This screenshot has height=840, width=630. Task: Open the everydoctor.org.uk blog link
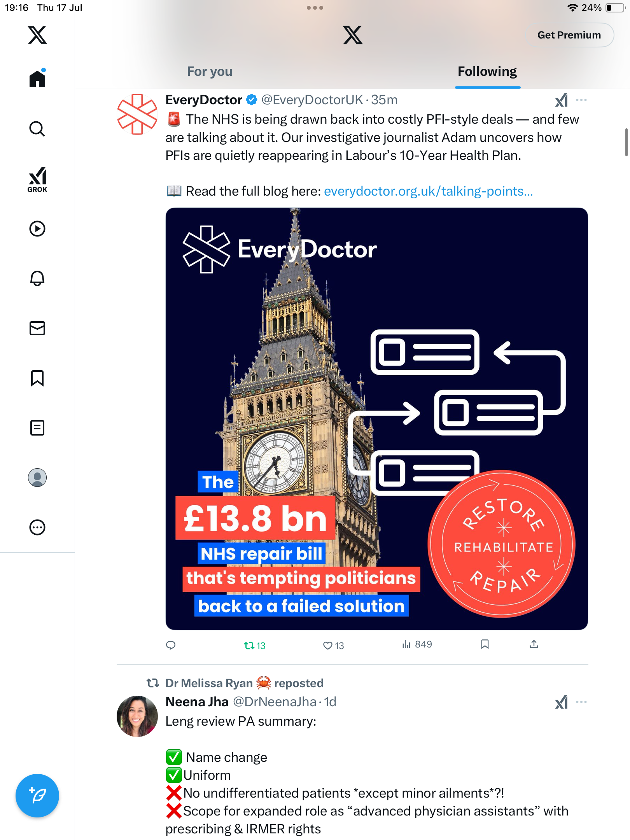pos(428,191)
